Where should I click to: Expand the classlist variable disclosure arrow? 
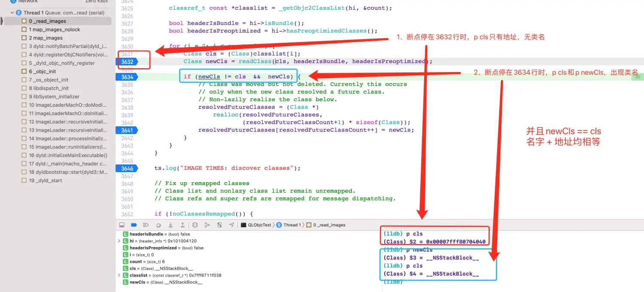point(119,275)
